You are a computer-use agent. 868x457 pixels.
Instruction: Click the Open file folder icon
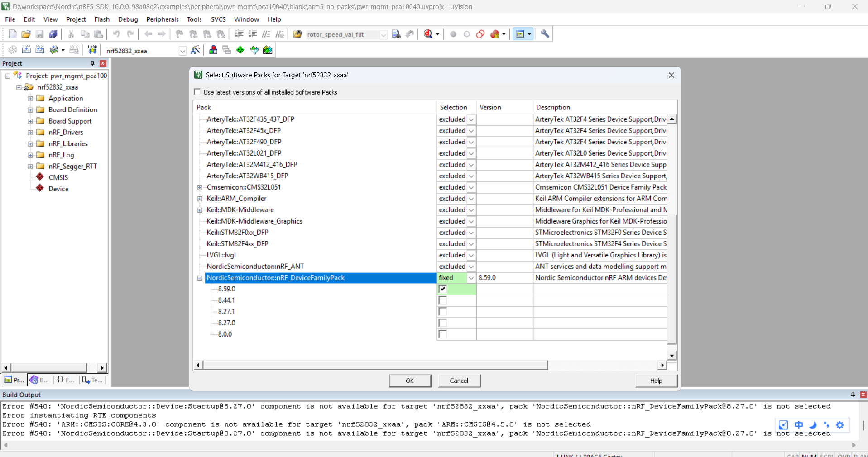click(x=26, y=34)
